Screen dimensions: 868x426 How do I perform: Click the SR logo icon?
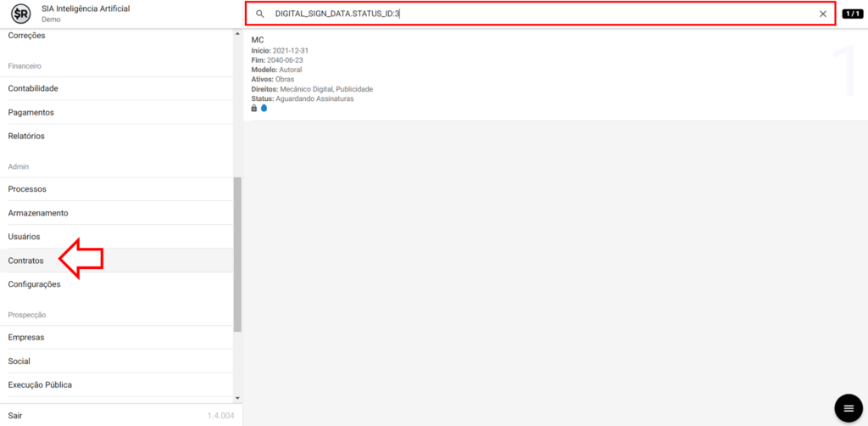coord(21,14)
